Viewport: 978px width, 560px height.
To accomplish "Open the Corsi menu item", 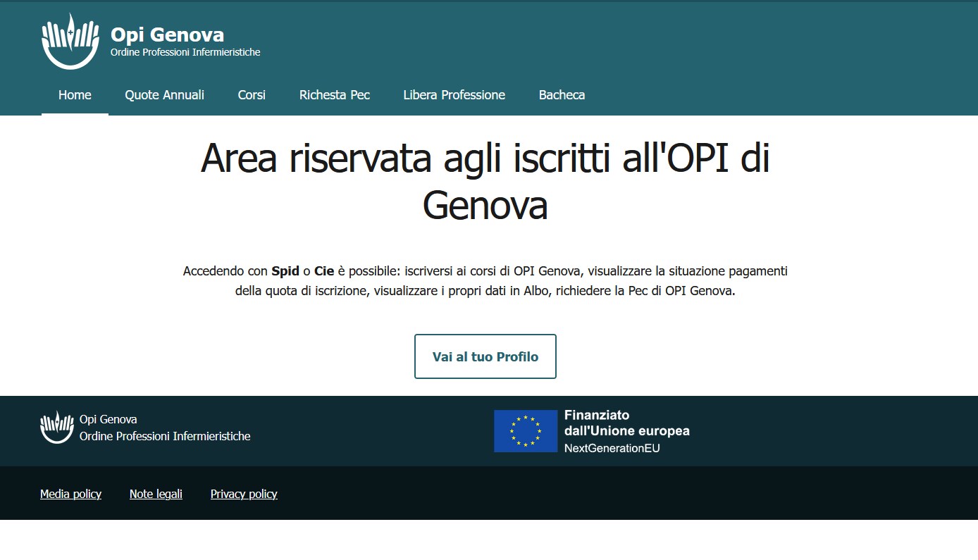I will pos(252,95).
